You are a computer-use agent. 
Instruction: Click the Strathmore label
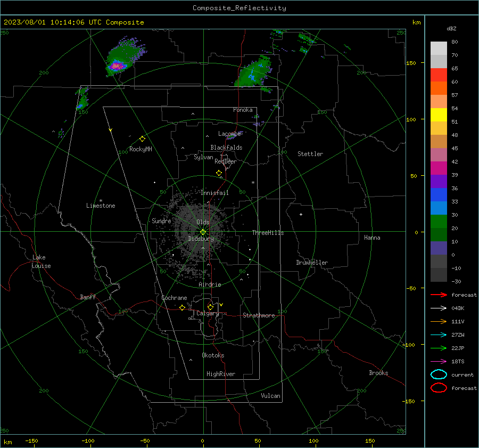tap(259, 315)
